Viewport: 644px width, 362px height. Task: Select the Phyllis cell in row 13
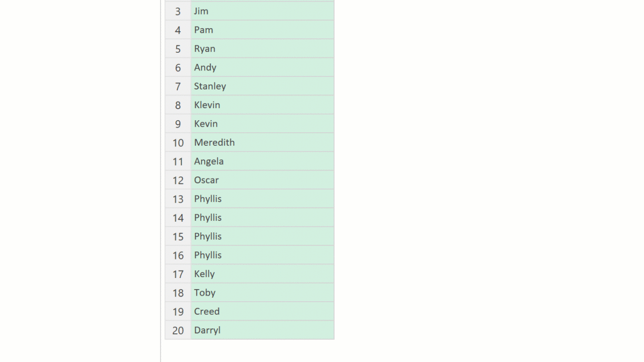coord(262,199)
